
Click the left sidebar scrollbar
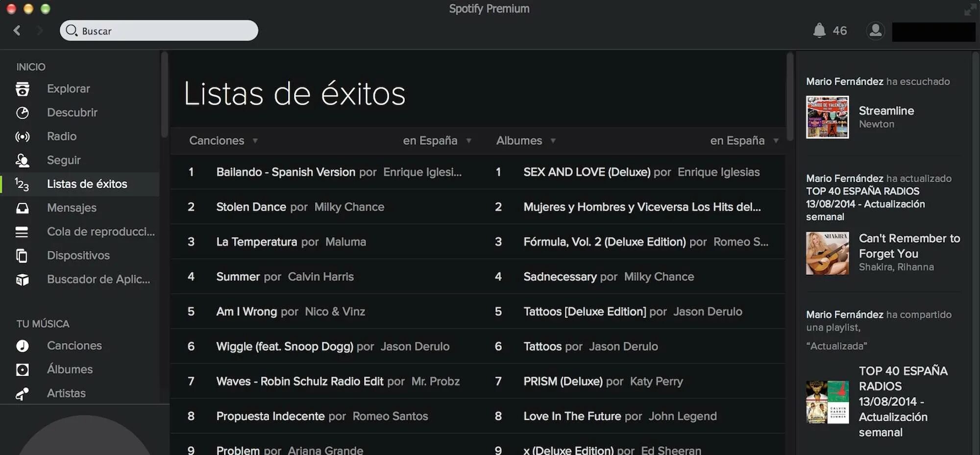pyautogui.click(x=165, y=95)
